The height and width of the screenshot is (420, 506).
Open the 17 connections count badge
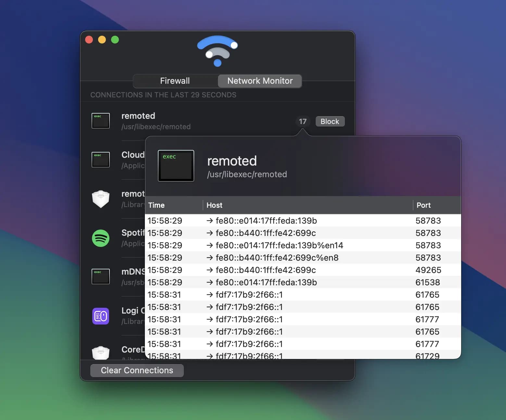click(303, 121)
